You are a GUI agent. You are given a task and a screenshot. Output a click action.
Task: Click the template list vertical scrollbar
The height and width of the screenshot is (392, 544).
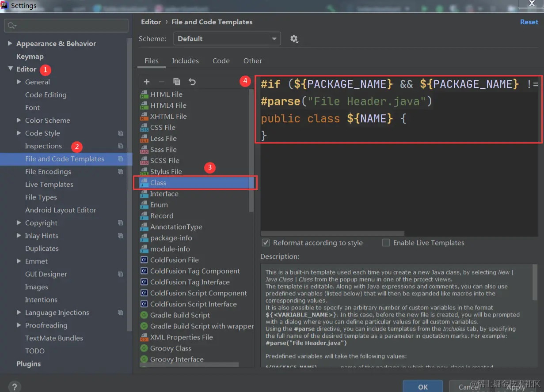(x=251, y=150)
